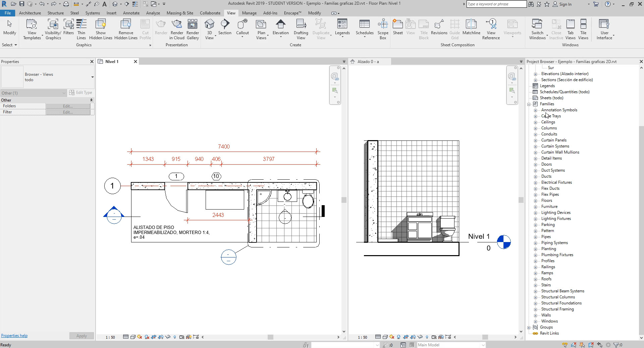644x348 pixels.
Task: Toggle Select Underlay Elements in status bar
Action: 574,345
